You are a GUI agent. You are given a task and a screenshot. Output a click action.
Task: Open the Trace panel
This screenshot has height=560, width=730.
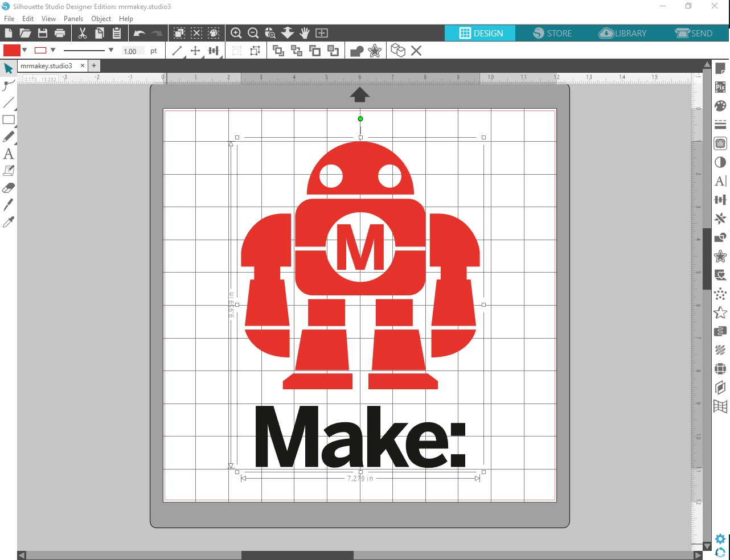(x=720, y=143)
